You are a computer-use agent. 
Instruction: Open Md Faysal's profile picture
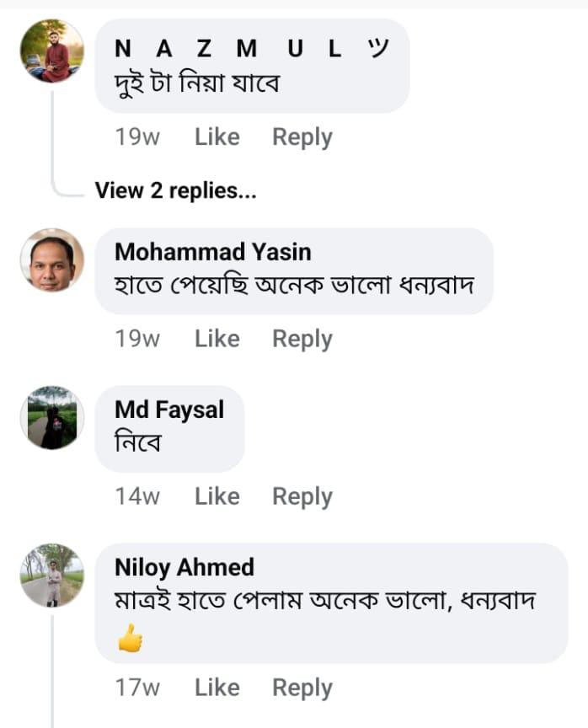pos(52,418)
